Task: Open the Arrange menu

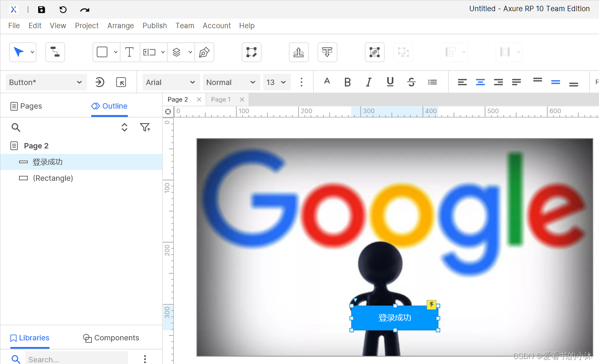Action: (121, 26)
